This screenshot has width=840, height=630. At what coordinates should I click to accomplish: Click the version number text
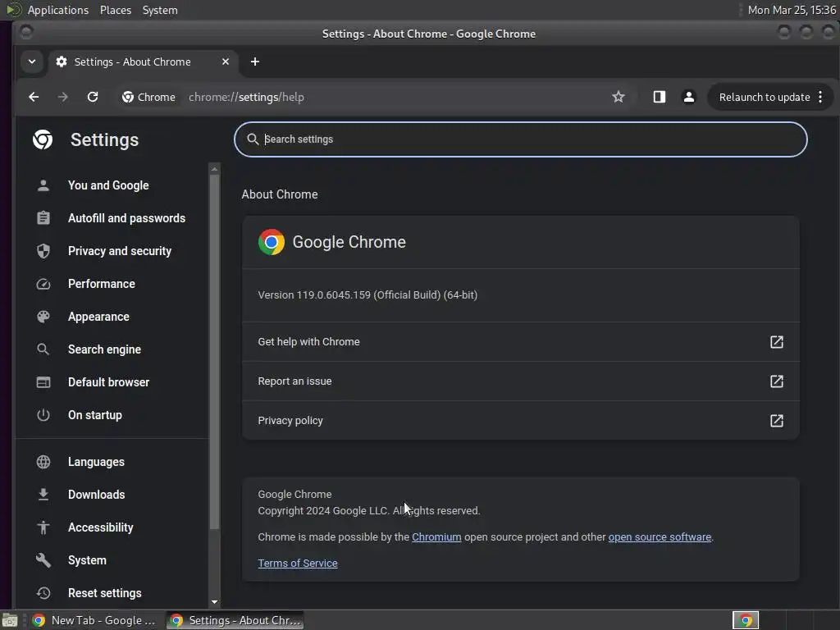(x=367, y=295)
